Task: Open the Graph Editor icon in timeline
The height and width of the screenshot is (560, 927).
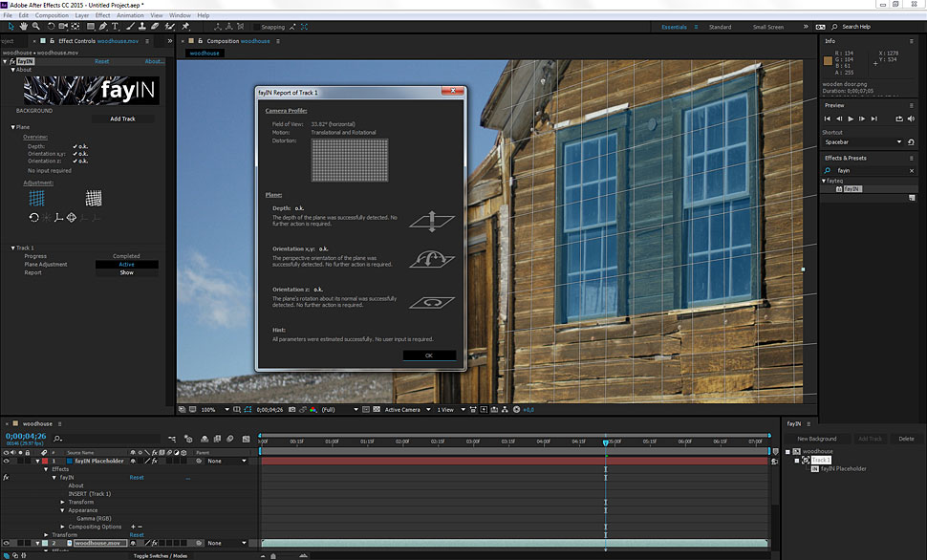Action: point(246,439)
